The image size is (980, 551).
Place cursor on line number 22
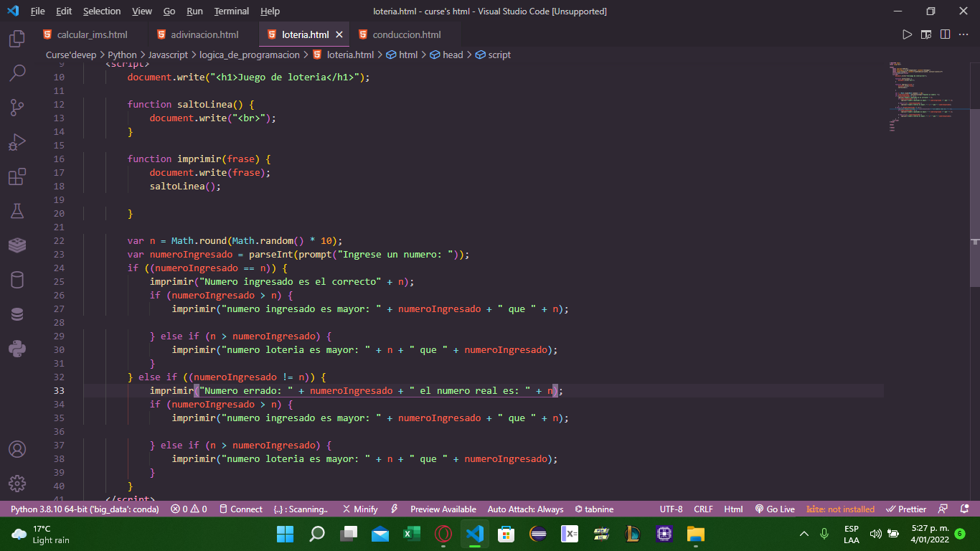[59, 240]
